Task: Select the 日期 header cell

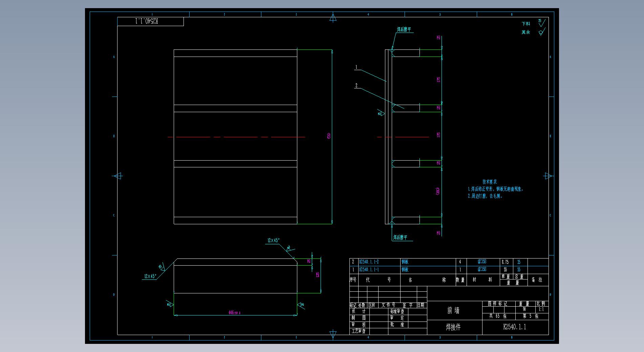Action: pyautogui.click(x=421, y=305)
